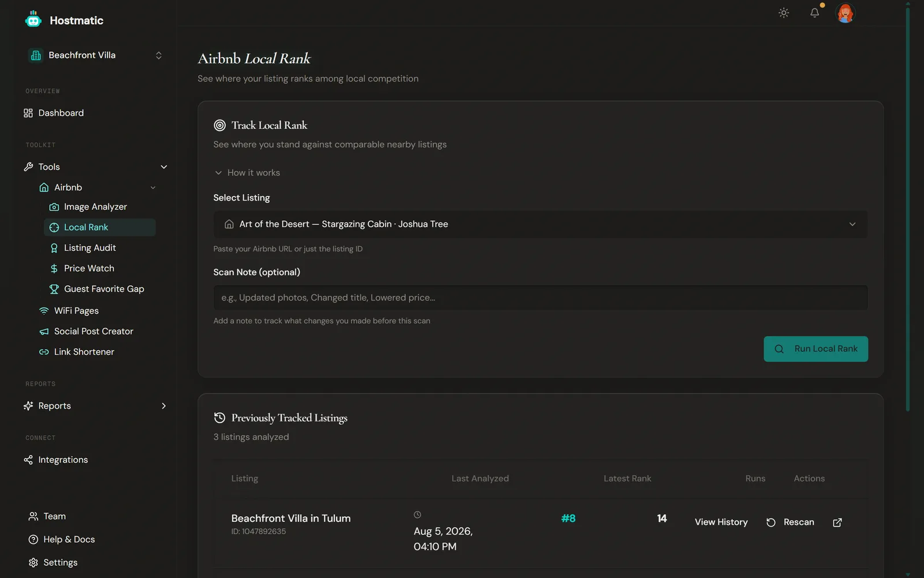924x578 pixels.
Task: Click the Social Post Creator megaphone icon
Action: (x=44, y=332)
